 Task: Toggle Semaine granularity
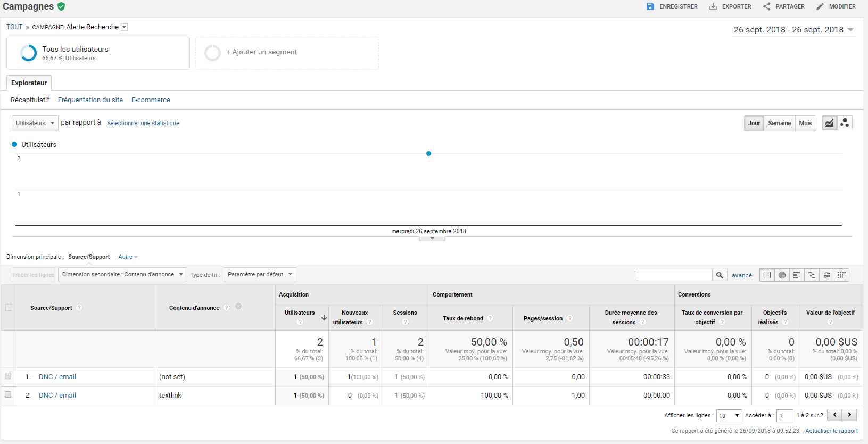click(780, 123)
